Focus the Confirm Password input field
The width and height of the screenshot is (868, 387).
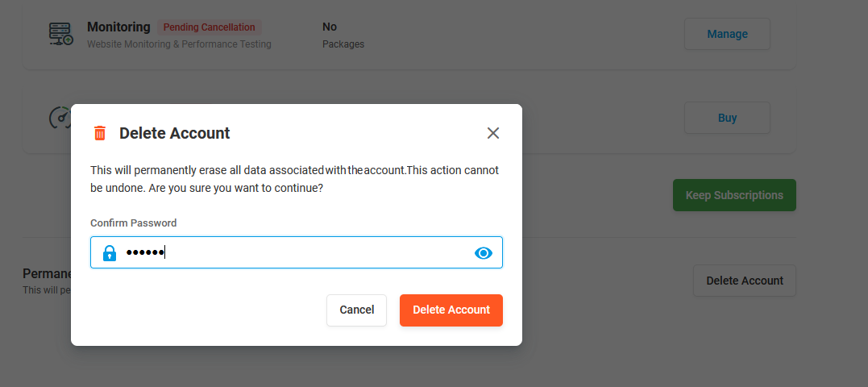(x=306, y=253)
